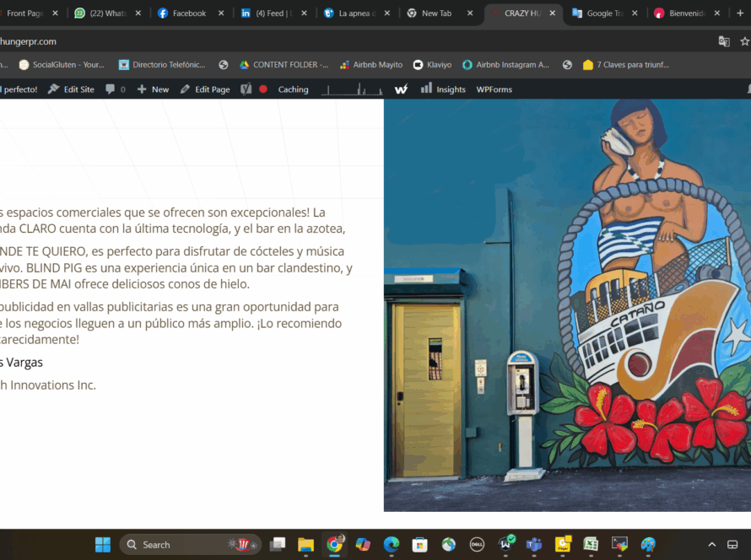Open WPForms in the admin bar

(x=494, y=89)
